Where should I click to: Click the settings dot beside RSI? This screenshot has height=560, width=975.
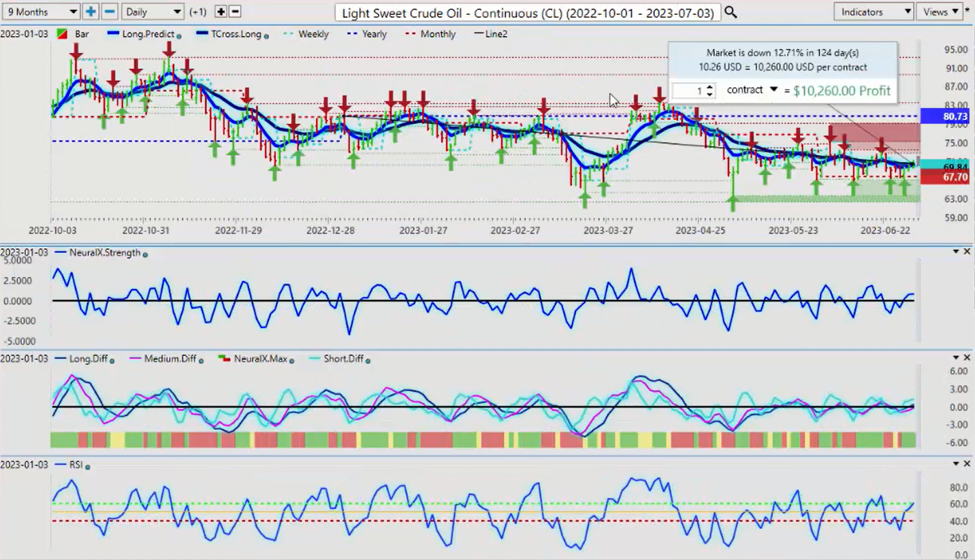point(88,466)
